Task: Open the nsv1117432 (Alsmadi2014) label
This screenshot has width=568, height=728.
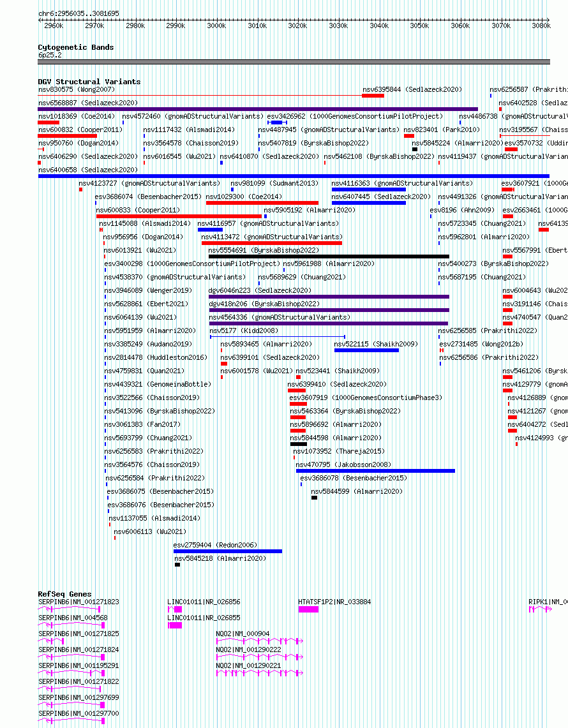Action: tap(189, 130)
